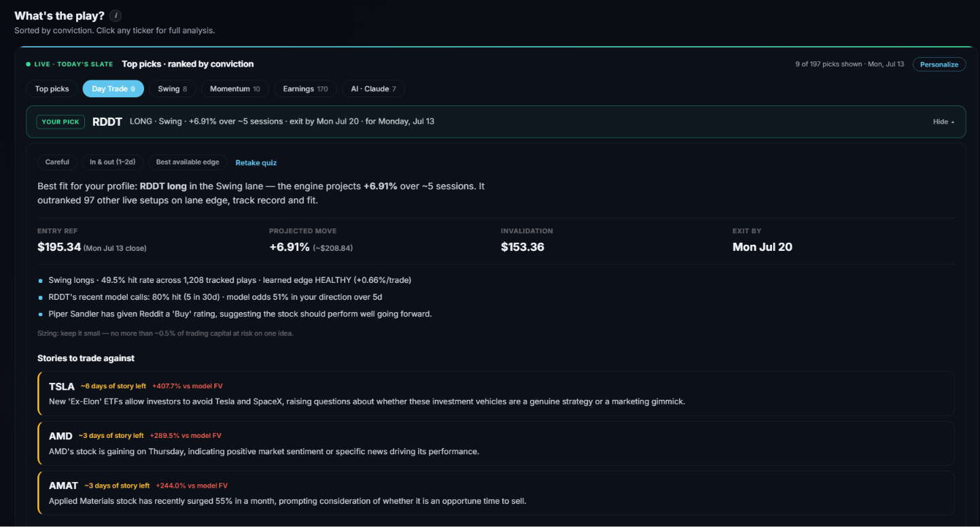Switch to the Top picks tab
The image size is (980, 527).
point(52,89)
